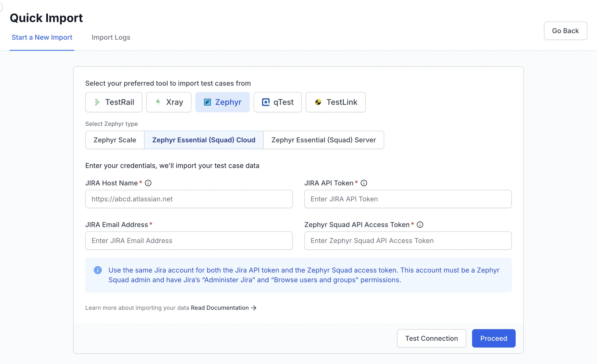597x364 pixels.
Task: Show info tooltip for JIRA API Token
Action: pyautogui.click(x=364, y=183)
